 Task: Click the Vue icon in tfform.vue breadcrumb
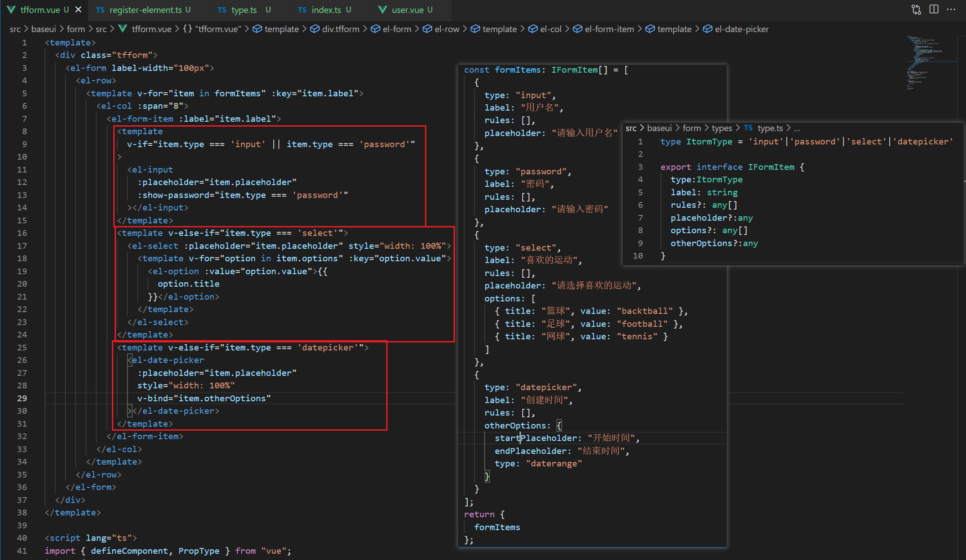[123, 29]
